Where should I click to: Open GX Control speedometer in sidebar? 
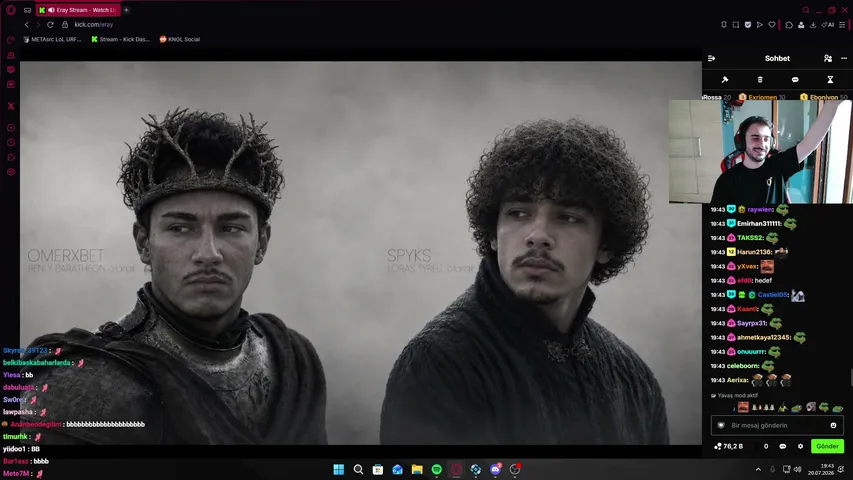point(10,40)
